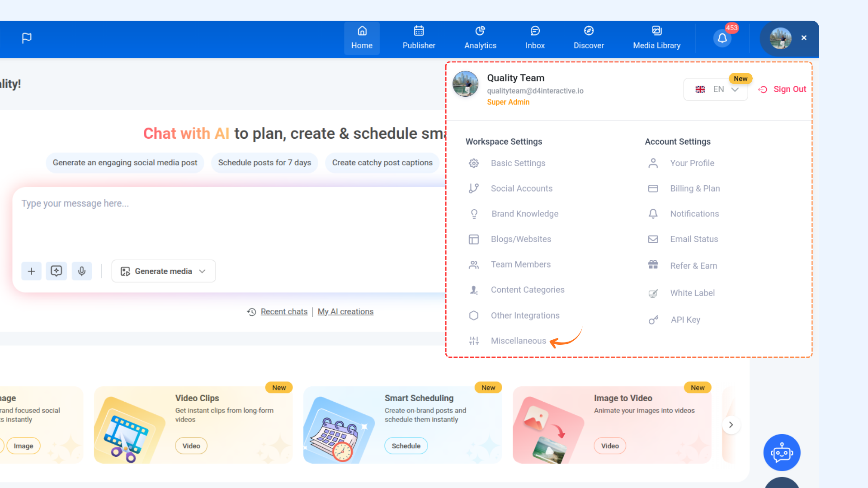Image resolution: width=868 pixels, height=488 pixels.
Task: Click the flag icon in header
Action: click(x=27, y=38)
